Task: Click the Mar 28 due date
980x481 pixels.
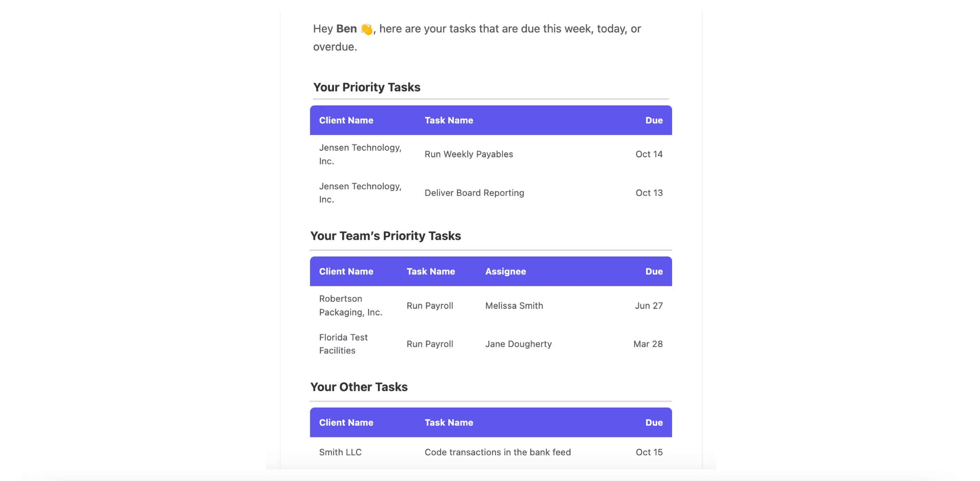Action: (x=648, y=344)
